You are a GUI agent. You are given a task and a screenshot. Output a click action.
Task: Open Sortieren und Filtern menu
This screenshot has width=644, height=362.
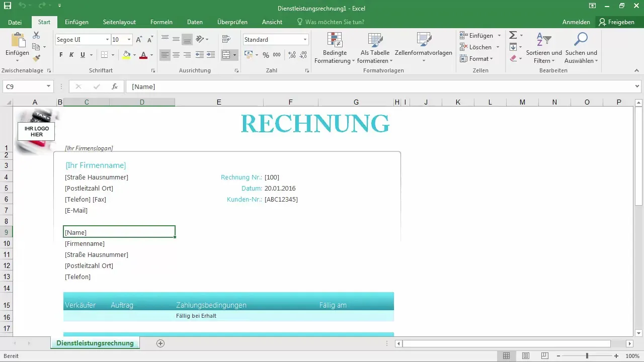click(544, 48)
